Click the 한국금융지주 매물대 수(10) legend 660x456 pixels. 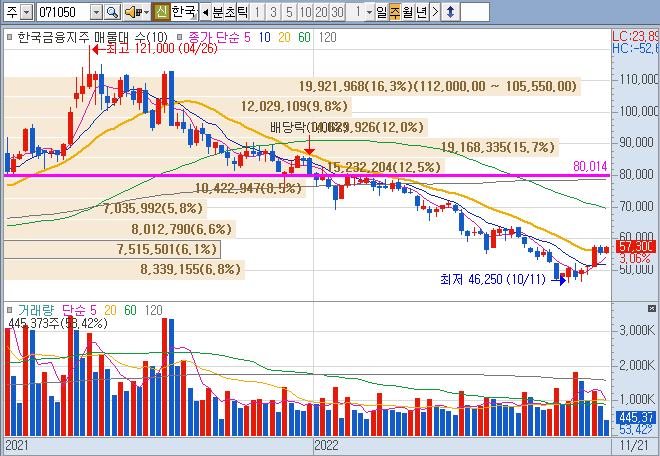pos(93,37)
